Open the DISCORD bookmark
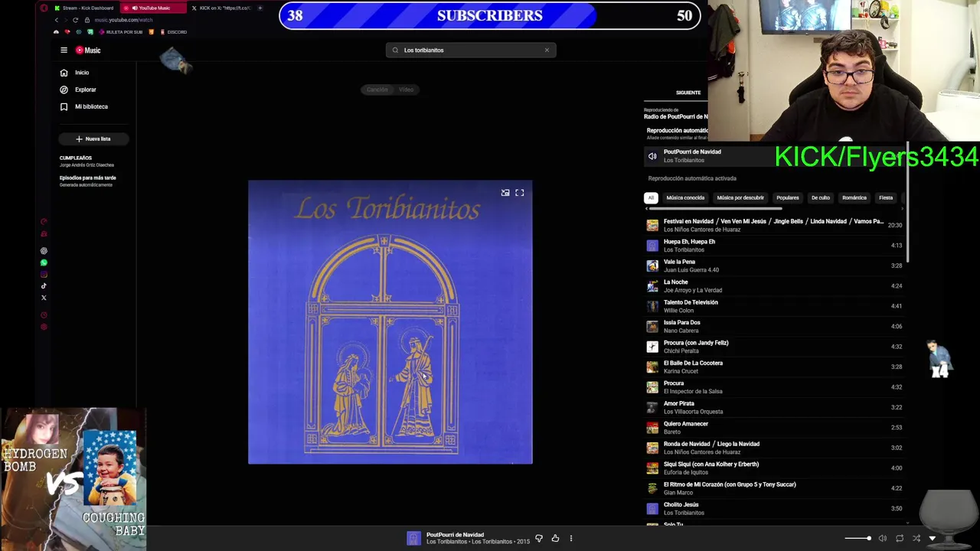The height and width of the screenshot is (551, 980). pos(174,32)
